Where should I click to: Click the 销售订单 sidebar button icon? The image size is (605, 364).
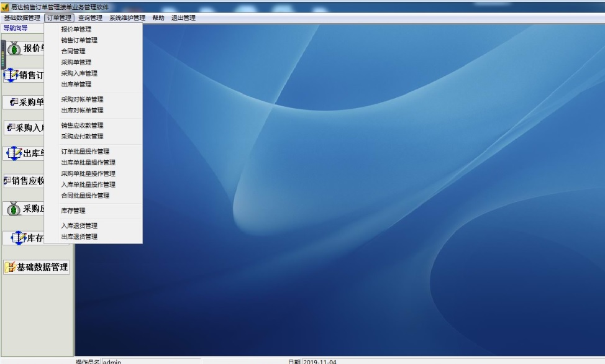coord(11,76)
